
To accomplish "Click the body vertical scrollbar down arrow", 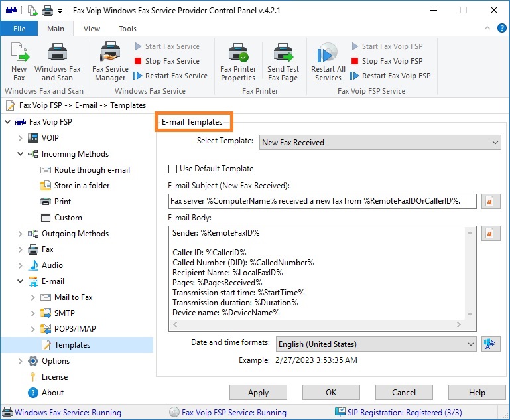I will coord(470,314).
